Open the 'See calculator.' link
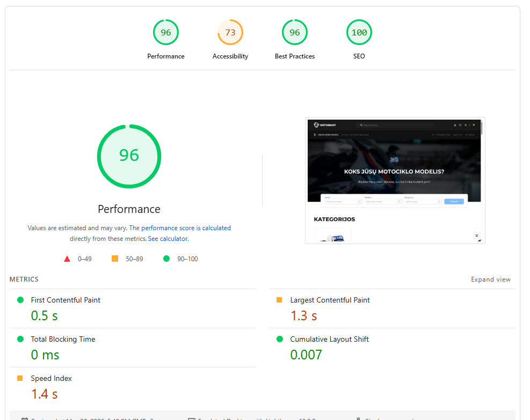This screenshot has height=420, width=530. (x=168, y=239)
